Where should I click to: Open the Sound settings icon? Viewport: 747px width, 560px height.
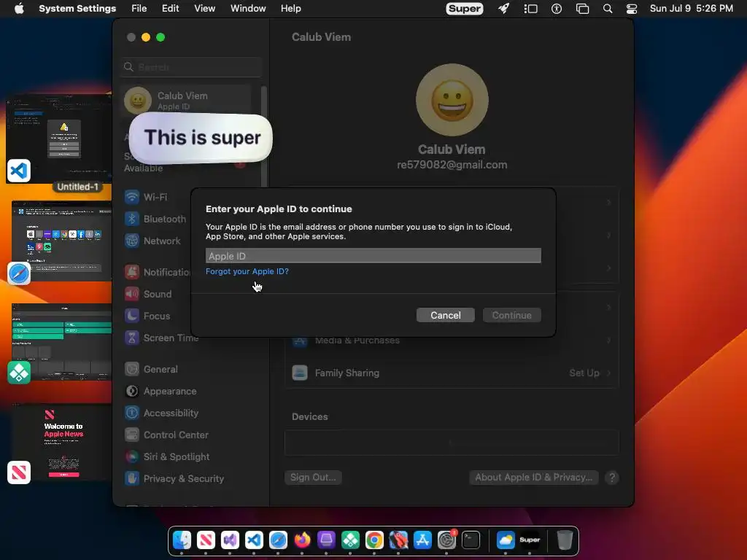click(131, 294)
